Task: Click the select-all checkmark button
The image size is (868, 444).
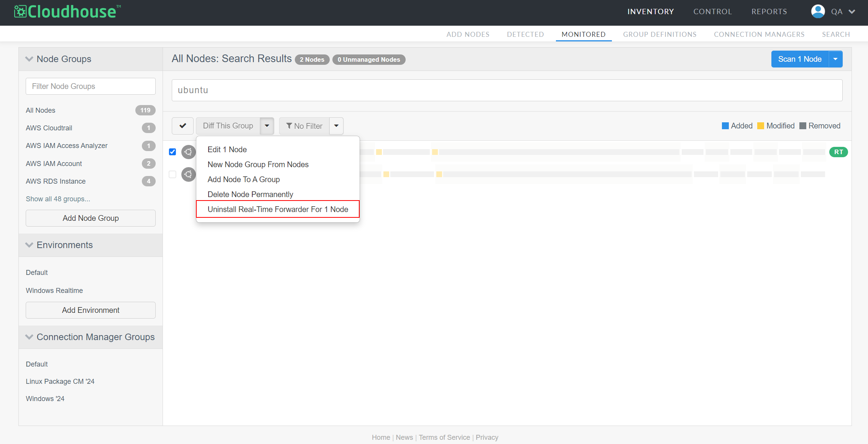Action: tap(182, 126)
